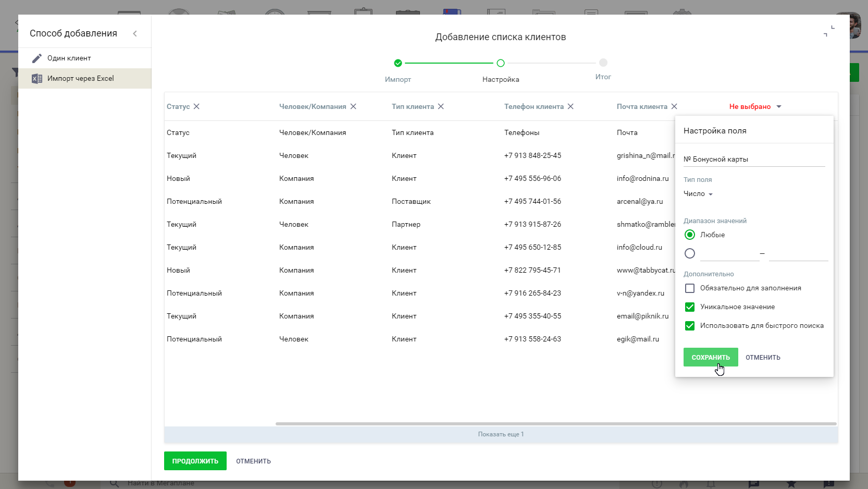Click the Почта клиента column header
This screenshot has width=868, height=489.
642,106
